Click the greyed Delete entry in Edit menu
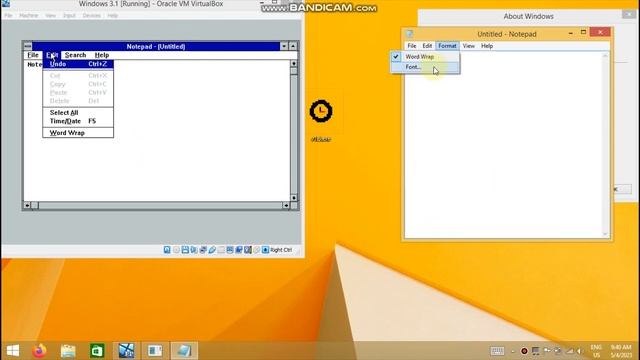The width and height of the screenshot is (640, 360). [x=78, y=101]
